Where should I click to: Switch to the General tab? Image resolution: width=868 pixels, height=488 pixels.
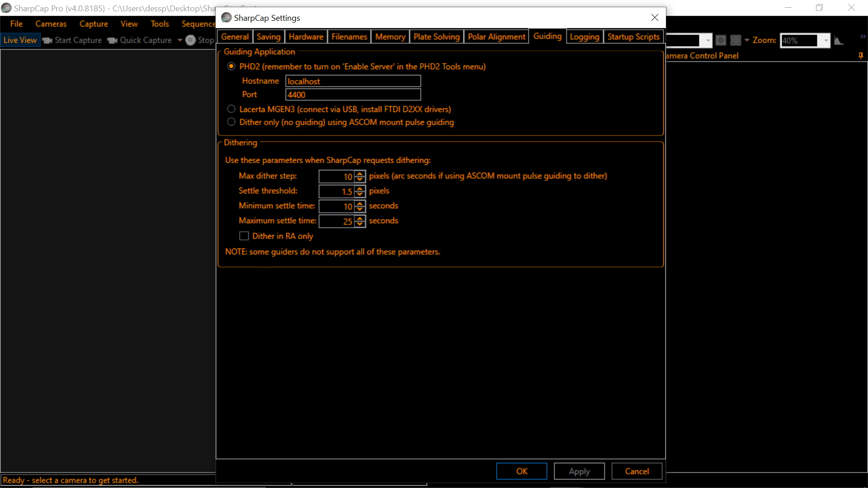coord(235,37)
